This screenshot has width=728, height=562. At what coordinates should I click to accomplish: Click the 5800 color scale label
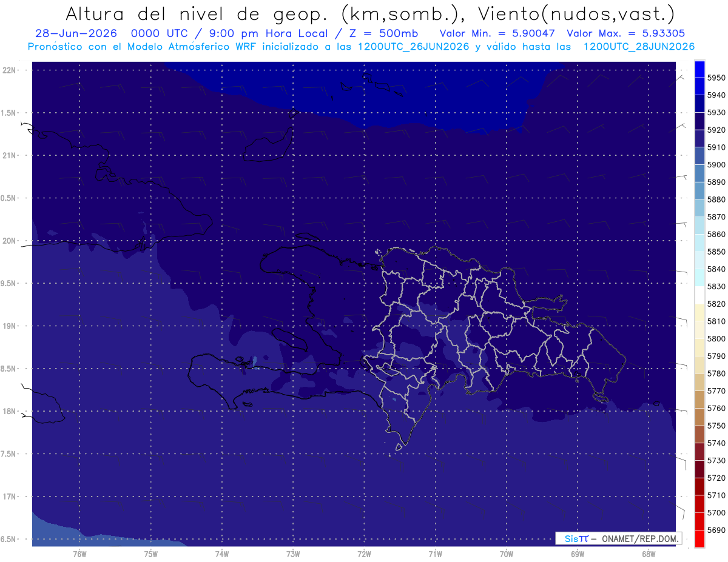pos(717,339)
